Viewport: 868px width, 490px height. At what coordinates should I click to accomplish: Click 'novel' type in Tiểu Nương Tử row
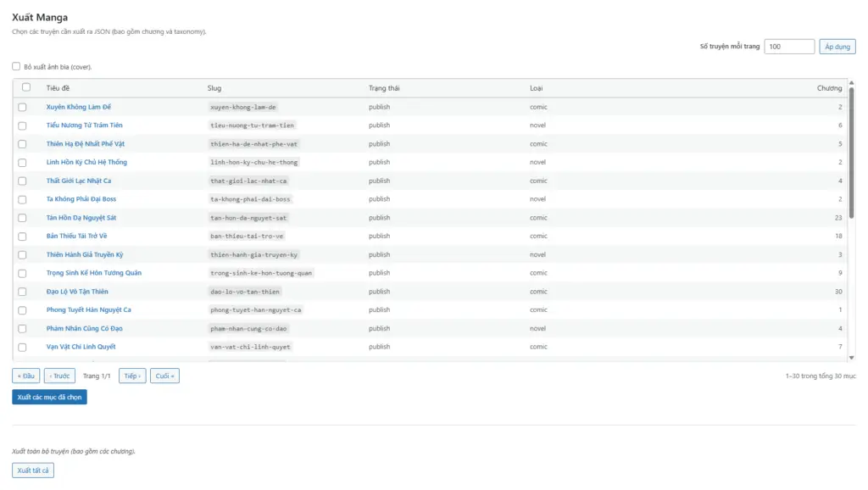[537, 125]
